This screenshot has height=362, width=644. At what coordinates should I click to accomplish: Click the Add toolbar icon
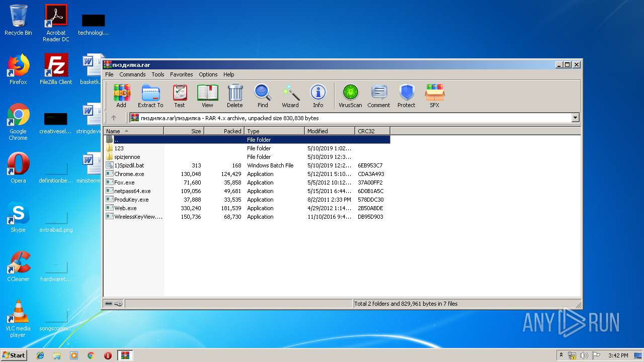tap(121, 96)
